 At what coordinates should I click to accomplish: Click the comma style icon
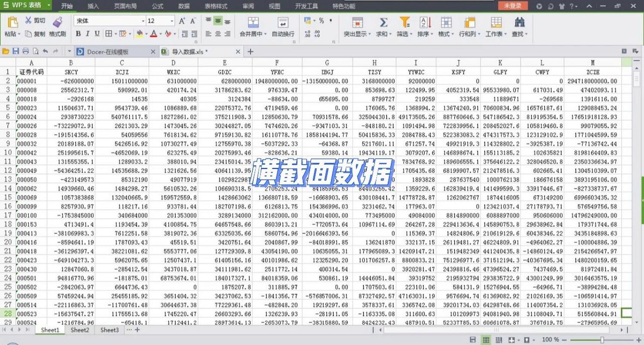[x=331, y=21]
